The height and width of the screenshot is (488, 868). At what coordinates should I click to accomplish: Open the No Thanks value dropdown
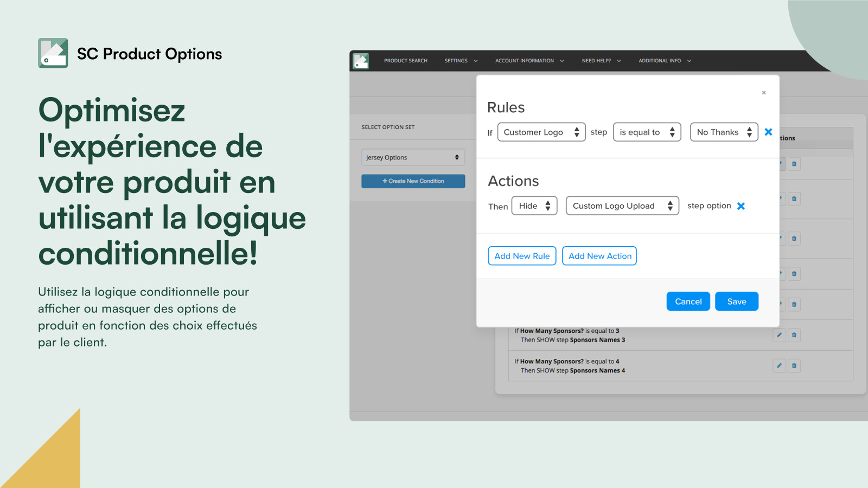coord(724,132)
